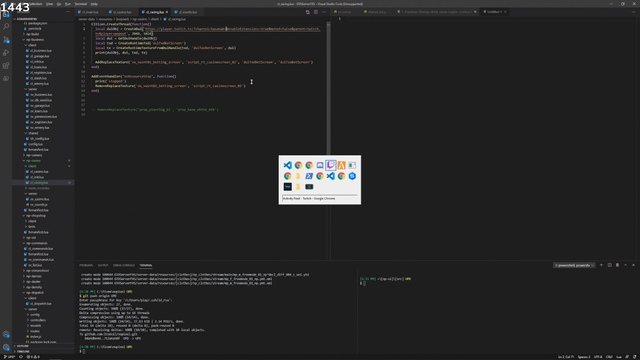Expand the np-crimeschool folder
Viewport: 640px width, 360px height.
38,271
